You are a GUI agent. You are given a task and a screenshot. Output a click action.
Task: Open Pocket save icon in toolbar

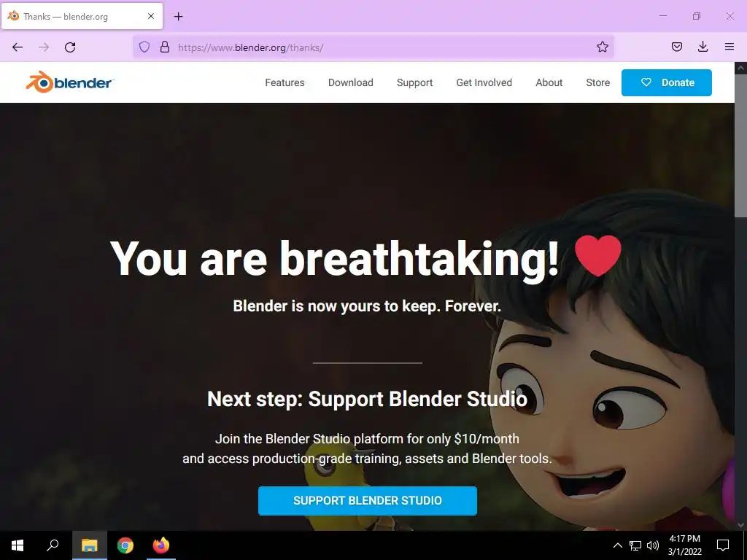[x=676, y=47]
